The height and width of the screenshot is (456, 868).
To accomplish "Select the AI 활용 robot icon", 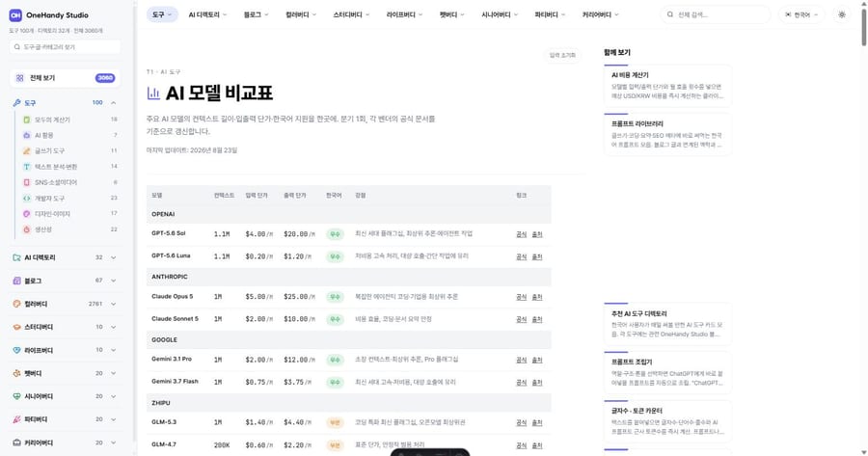I will tap(27, 135).
